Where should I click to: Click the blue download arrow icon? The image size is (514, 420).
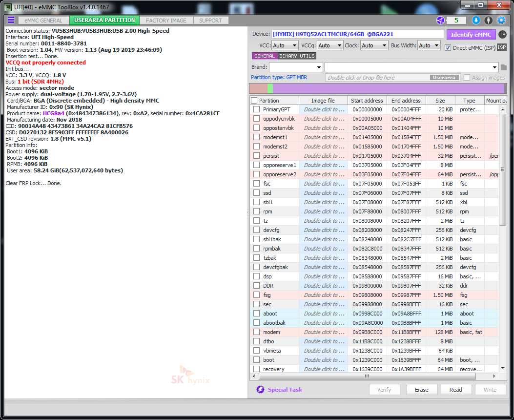[x=476, y=20]
